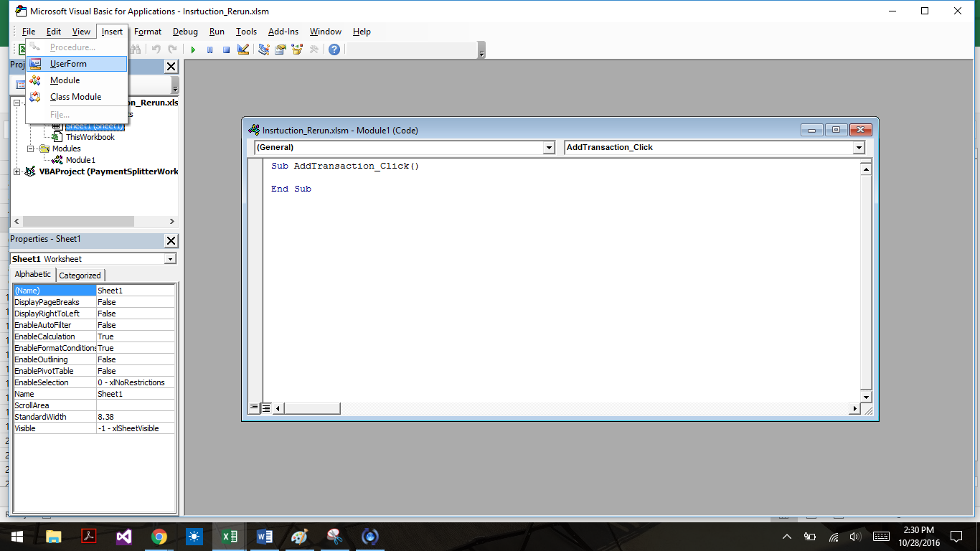
Task: Open Project Explorer toolbar icon
Action: (x=264, y=50)
